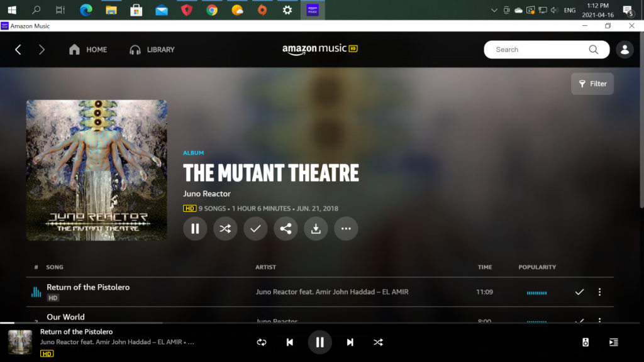Open artist Juno Reactor feat. Amir John Haddad
Viewport: 644px width, 362px height.
click(332, 292)
